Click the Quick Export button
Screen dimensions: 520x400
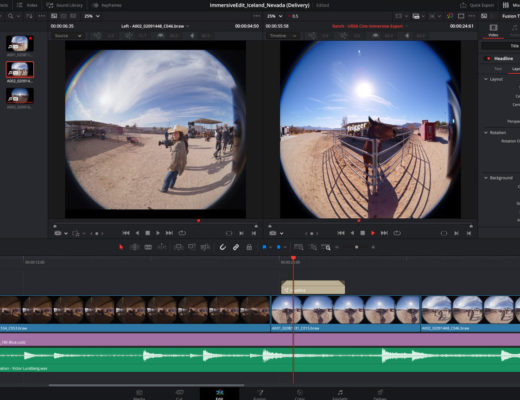(x=477, y=5)
